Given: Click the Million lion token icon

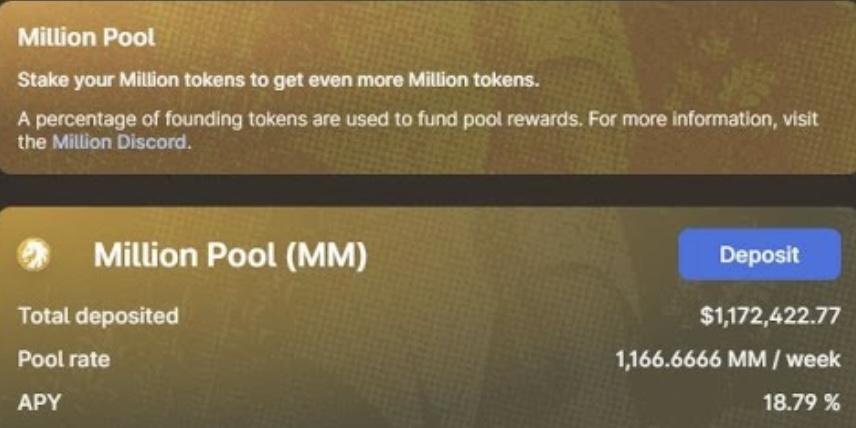Looking at the screenshot, I should click(x=33, y=254).
